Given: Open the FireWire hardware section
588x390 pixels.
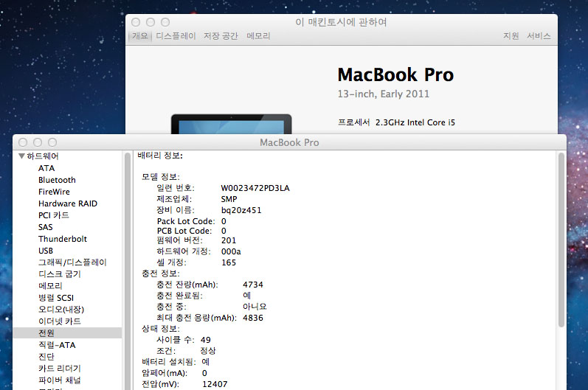Looking at the screenshot, I should [x=54, y=192].
